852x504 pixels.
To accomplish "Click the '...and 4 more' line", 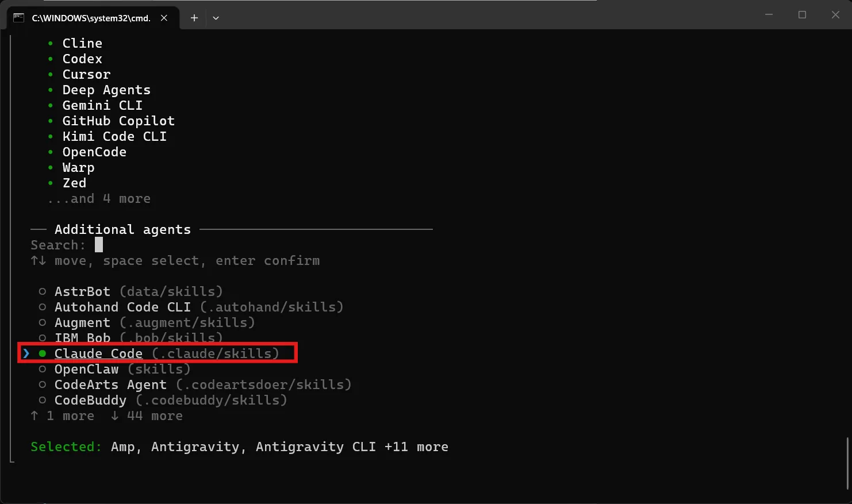I will (x=99, y=198).
